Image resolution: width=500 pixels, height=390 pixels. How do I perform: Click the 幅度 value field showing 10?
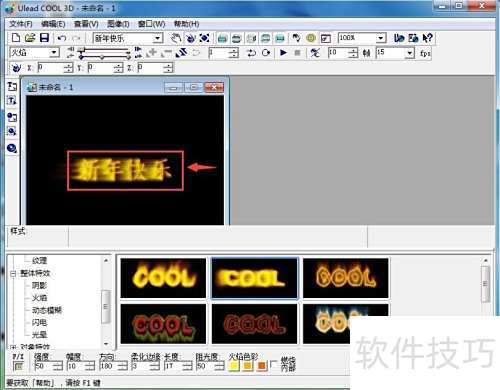(x=76, y=366)
